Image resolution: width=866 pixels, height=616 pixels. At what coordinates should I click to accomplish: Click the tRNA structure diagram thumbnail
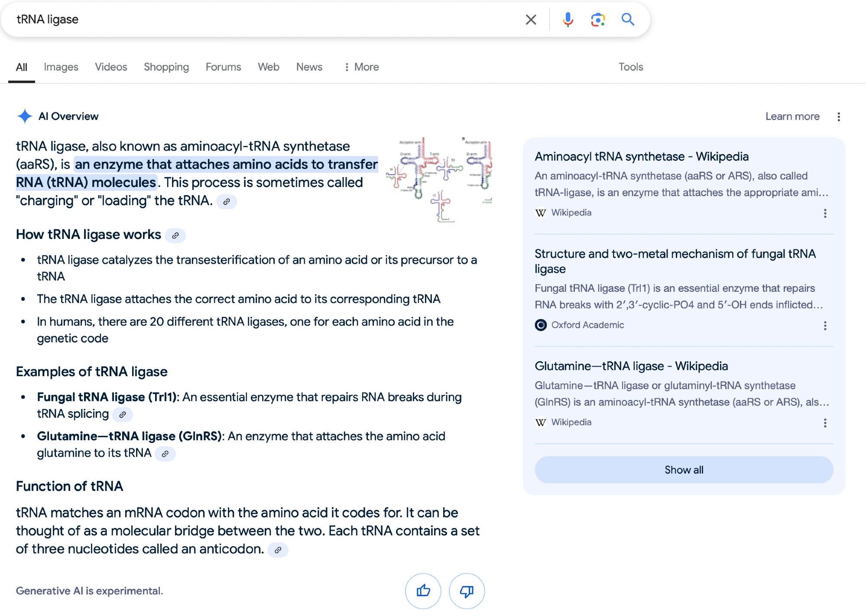click(x=438, y=180)
